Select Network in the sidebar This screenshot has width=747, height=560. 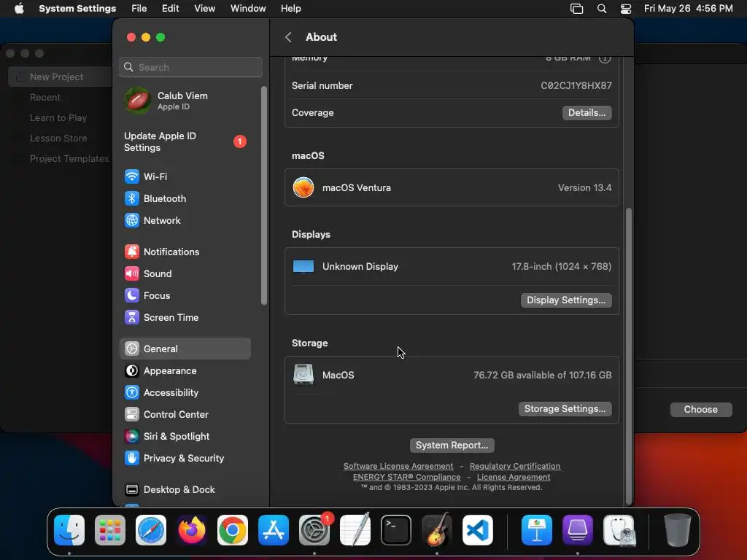click(185, 220)
